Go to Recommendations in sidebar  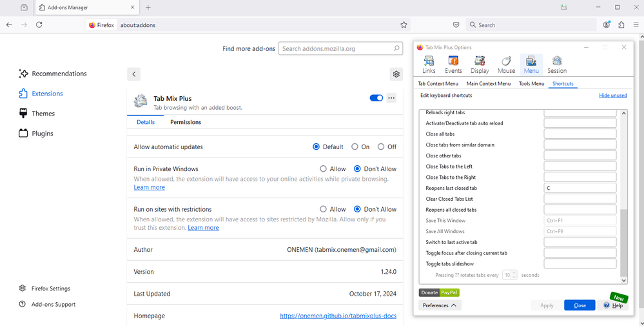point(53,74)
